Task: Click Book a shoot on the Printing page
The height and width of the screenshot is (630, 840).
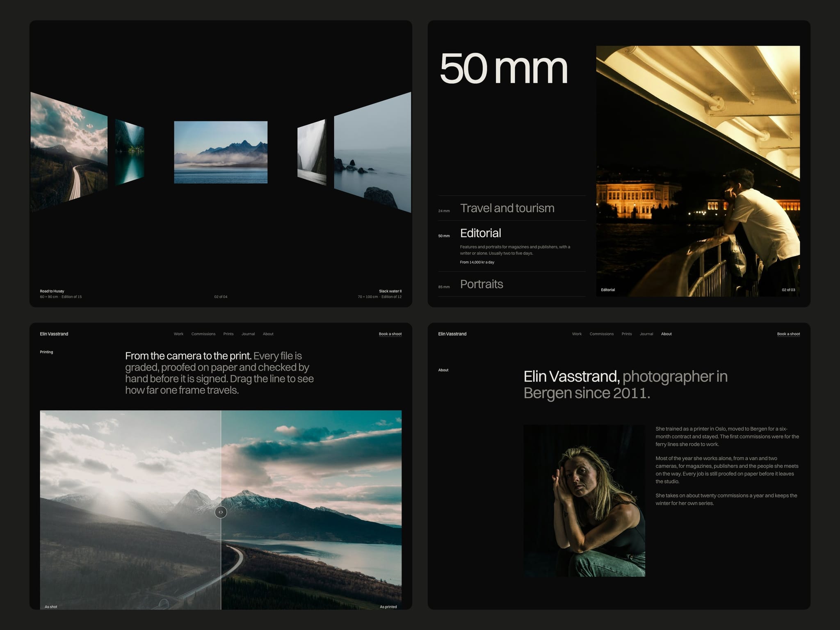Action: click(390, 334)
